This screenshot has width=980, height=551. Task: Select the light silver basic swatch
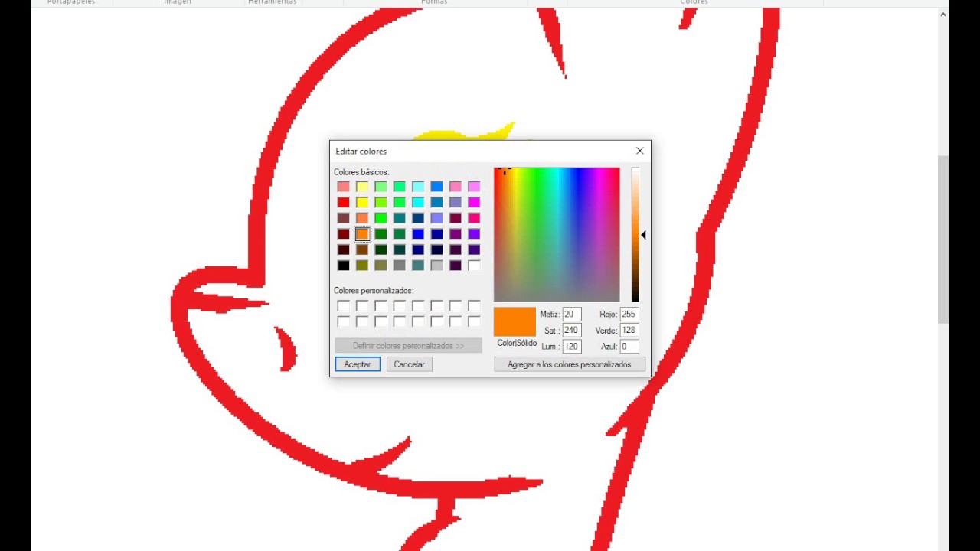point(436,266)
